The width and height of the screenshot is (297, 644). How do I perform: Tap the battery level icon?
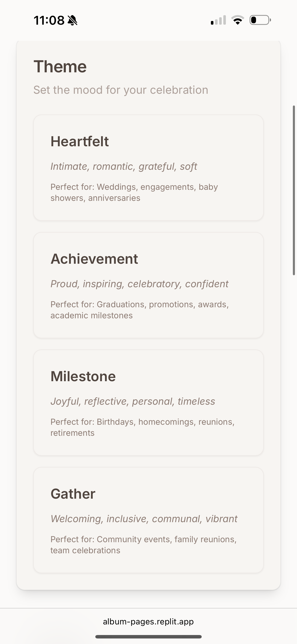tap(260, 20)
